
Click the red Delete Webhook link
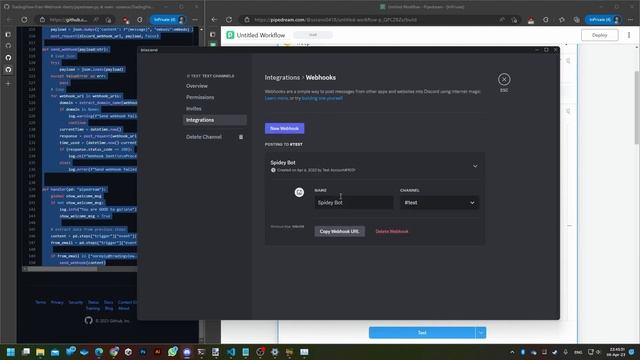(x=391, y=231)
